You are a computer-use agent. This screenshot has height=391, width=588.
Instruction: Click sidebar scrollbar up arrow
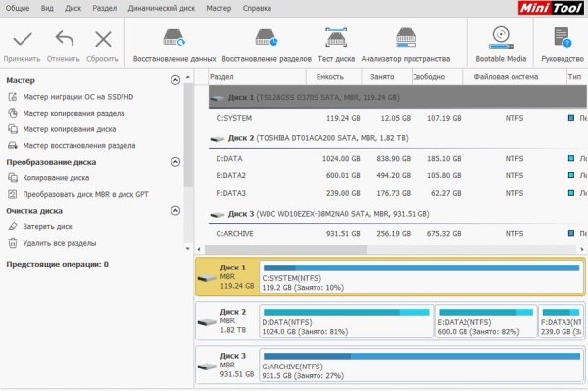point(188,77)
